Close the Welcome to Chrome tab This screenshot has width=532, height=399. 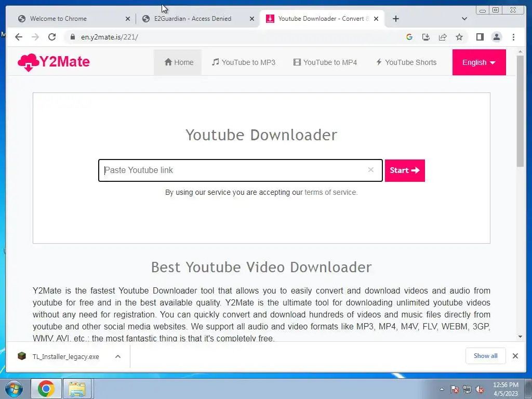(128, 19)
